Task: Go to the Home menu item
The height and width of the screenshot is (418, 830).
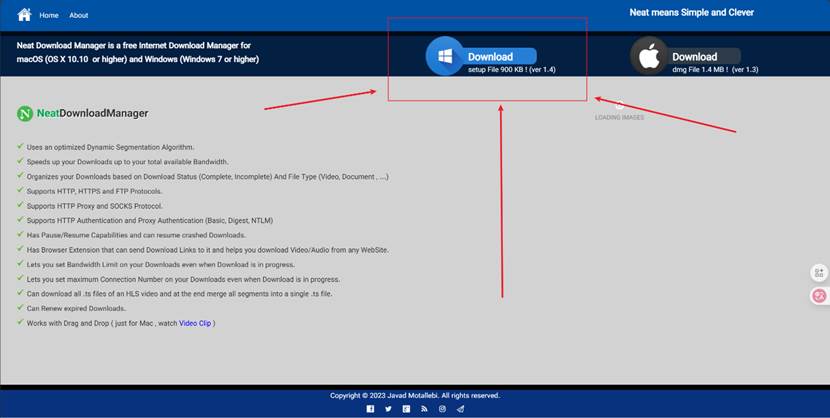Action: (x=49, y=15)
